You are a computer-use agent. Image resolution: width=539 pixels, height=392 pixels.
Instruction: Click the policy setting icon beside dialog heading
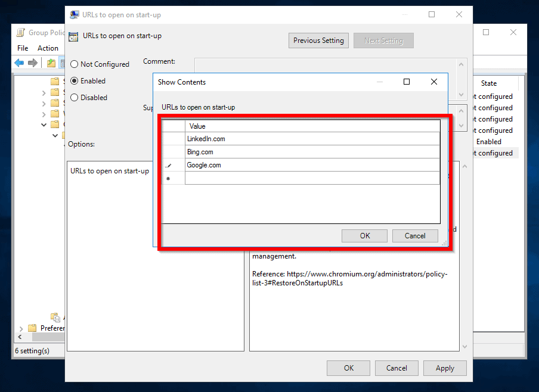coord(74,36)
